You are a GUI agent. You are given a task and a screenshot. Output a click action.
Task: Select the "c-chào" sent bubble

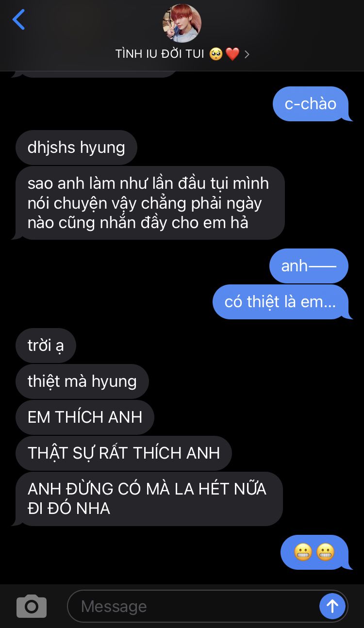point(311,104)
